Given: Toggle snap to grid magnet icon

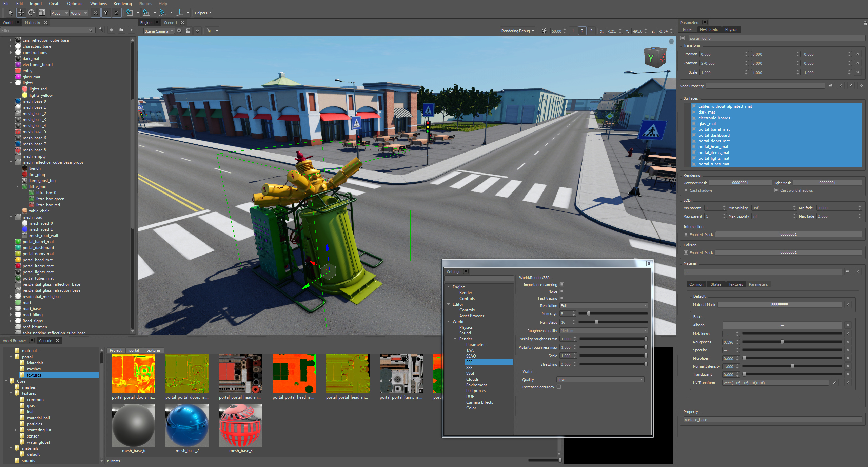Looking at the screenshot, I should tap(130, 13).
